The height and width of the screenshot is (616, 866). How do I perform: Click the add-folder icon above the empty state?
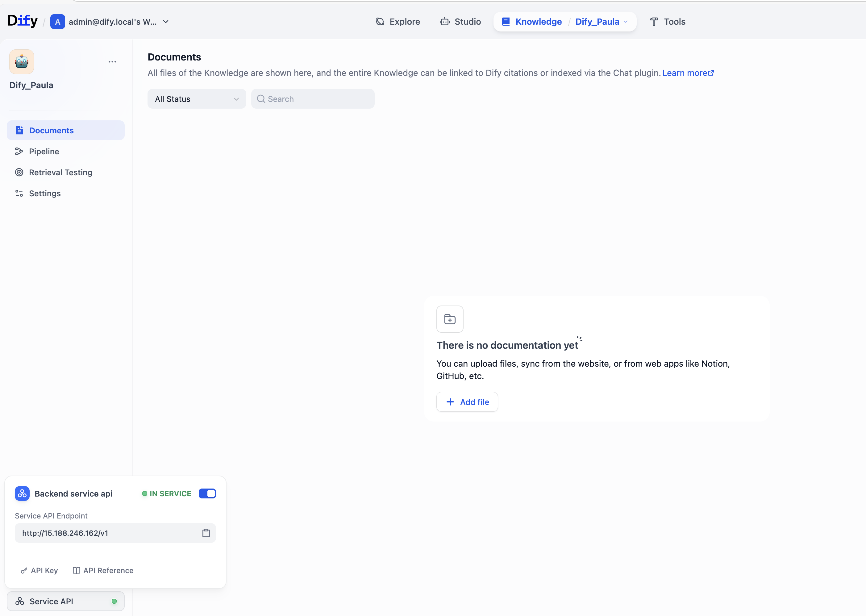coord(450,318)
